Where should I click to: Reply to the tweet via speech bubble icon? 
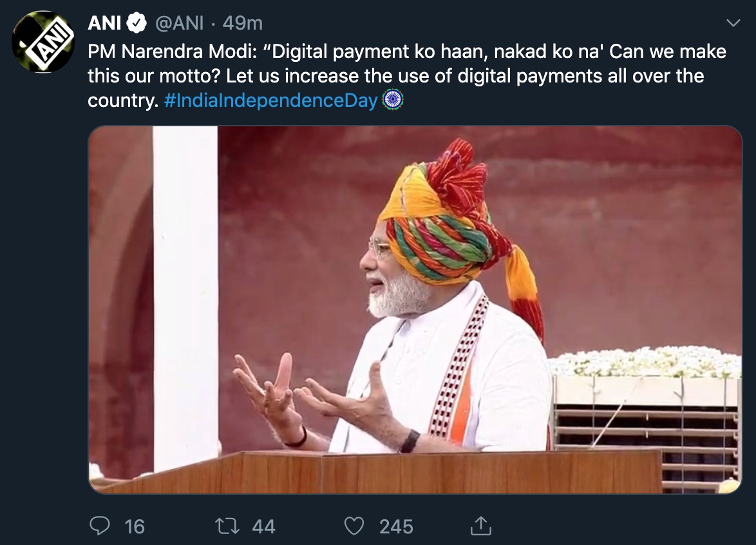pyautogui.click(x=99, y=526)
